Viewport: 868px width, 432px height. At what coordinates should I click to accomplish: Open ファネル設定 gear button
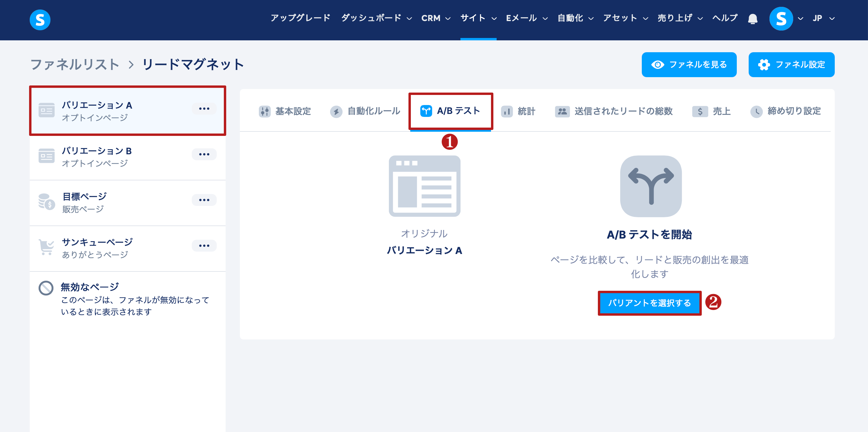791,65
